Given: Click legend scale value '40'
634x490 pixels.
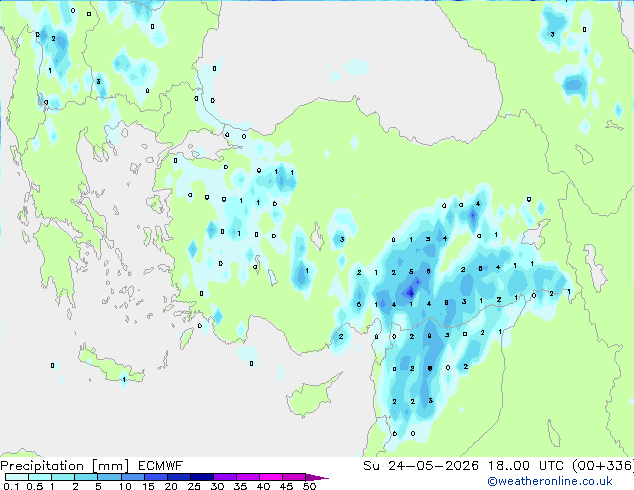Looking at the screenshot, I should coord(263,486).
